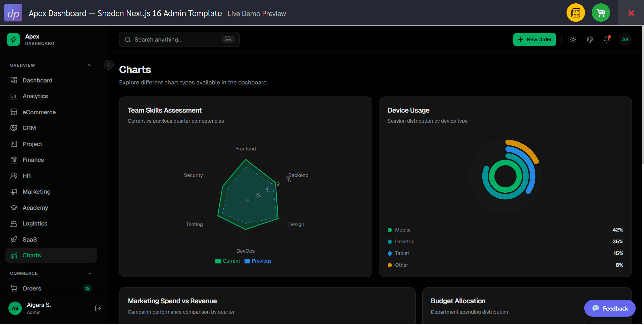
Task: Collapse the OVERVIEW section chevron
Action: click(x=90, y=65)
